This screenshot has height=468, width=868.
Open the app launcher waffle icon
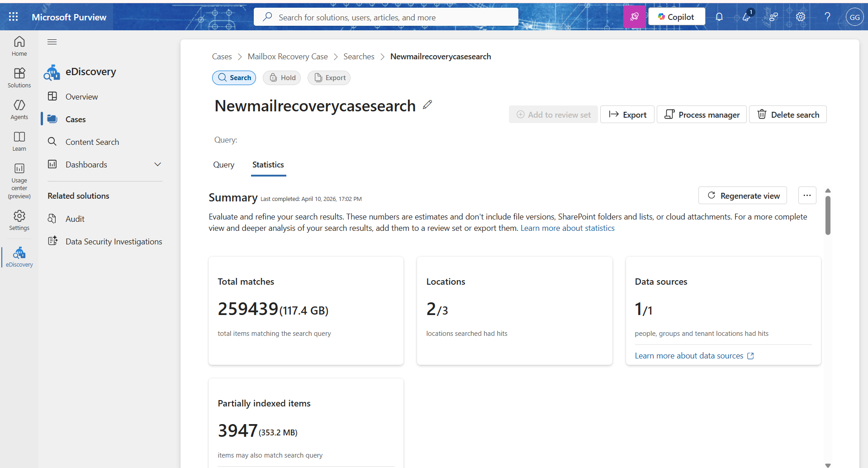(x=14, y=17)
